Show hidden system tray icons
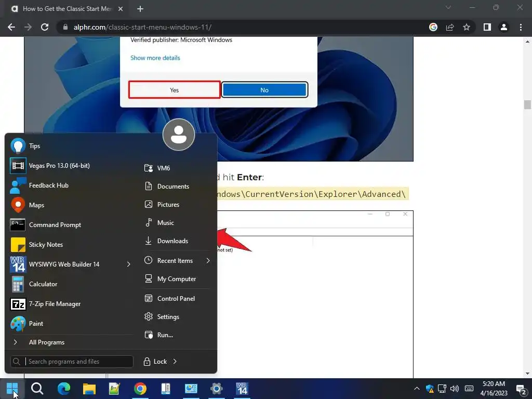This screenshot has height=399, width=532. 417,389
